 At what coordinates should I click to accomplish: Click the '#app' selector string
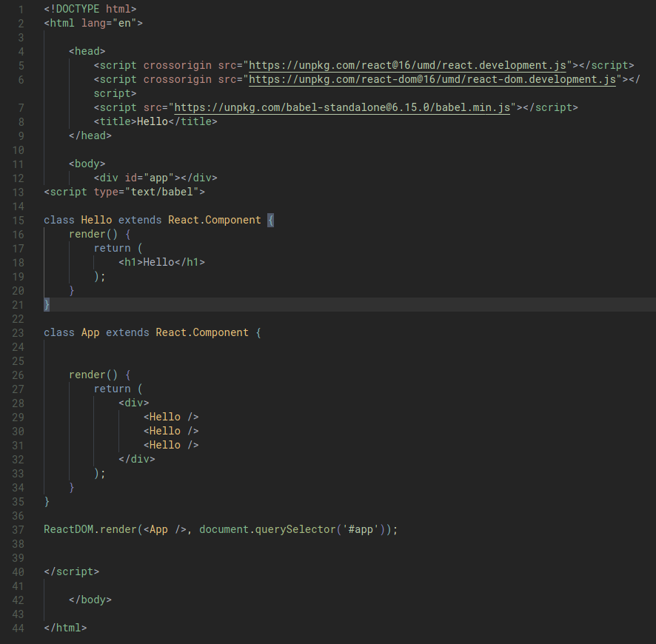(x=361, y=529)
